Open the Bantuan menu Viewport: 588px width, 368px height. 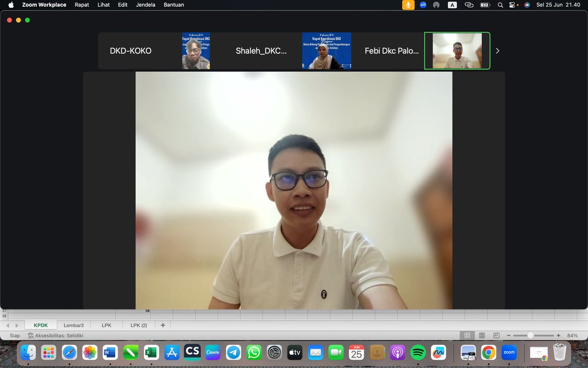173,5
